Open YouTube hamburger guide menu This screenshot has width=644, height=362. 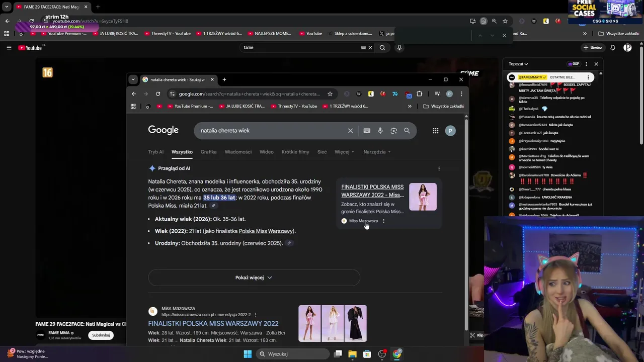pos(9,48)
